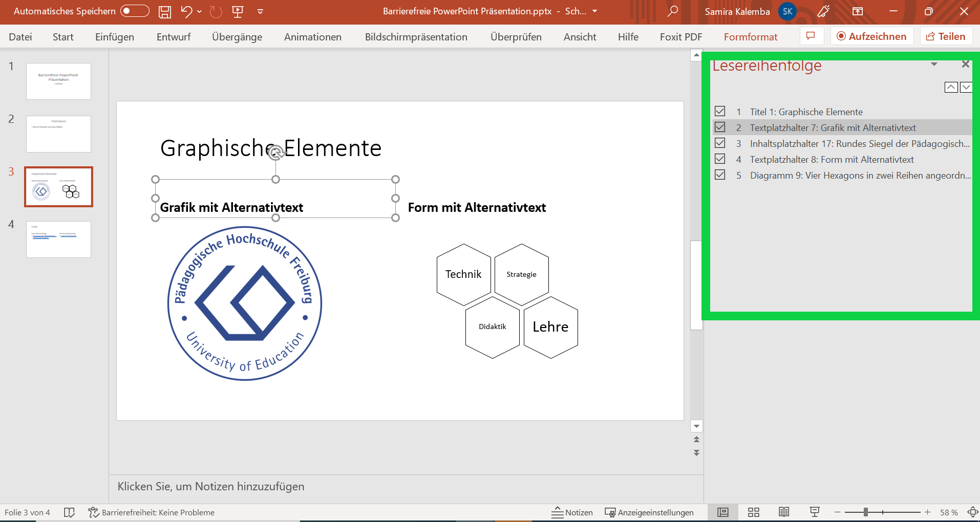The width and height of the screenshot is (980, 522).
Task: Open Lesereihenfolge pane options dropdown
Action: 934,64
